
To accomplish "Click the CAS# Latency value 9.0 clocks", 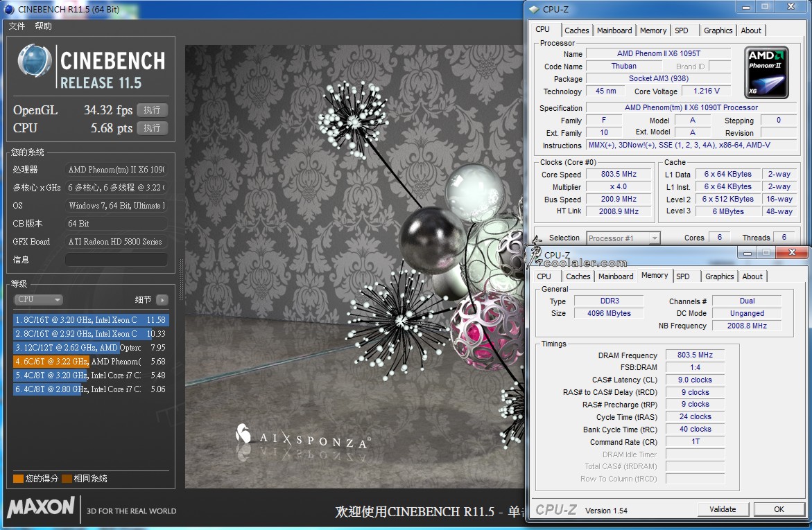I will [x=695, y=380].
